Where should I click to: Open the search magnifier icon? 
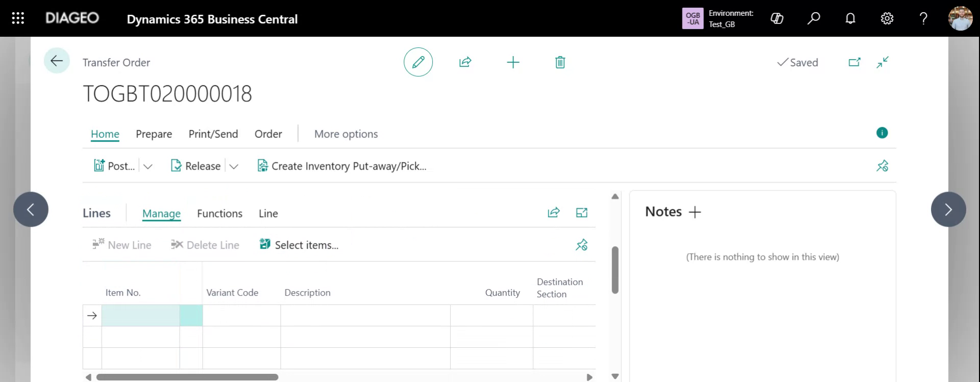pos(814,18)
